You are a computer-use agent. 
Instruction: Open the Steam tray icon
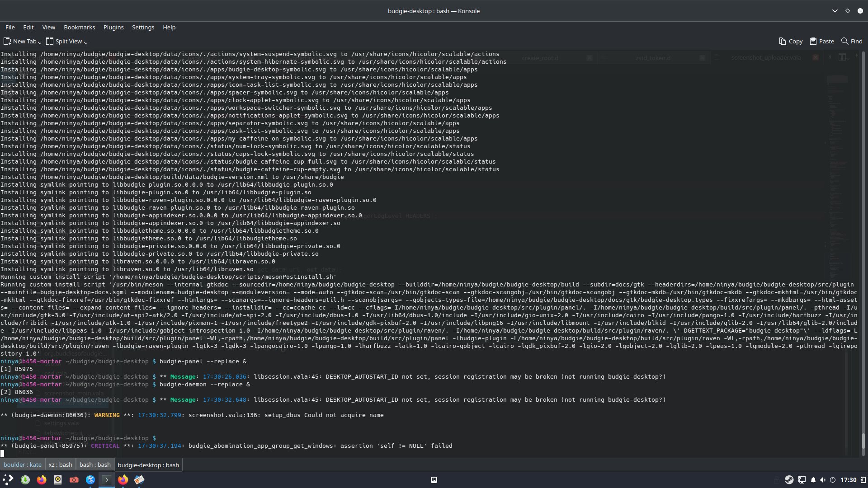[789, 480]
